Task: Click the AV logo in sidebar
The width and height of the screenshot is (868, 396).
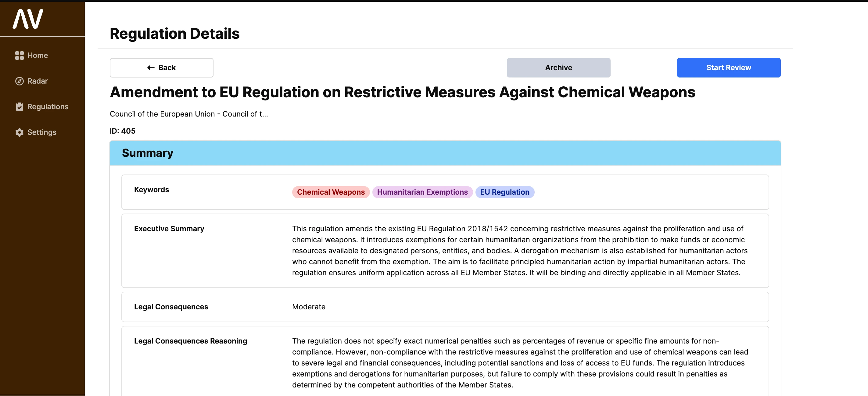Action: click(x=28, y=19)
